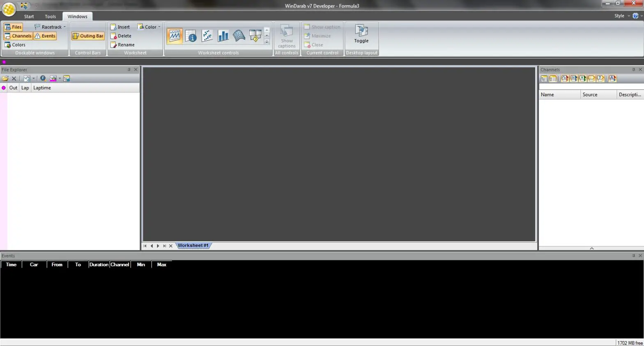Open the WinDarab application orb menu
The width and height of the screenshot is (644, 346).
pos(9,9)
